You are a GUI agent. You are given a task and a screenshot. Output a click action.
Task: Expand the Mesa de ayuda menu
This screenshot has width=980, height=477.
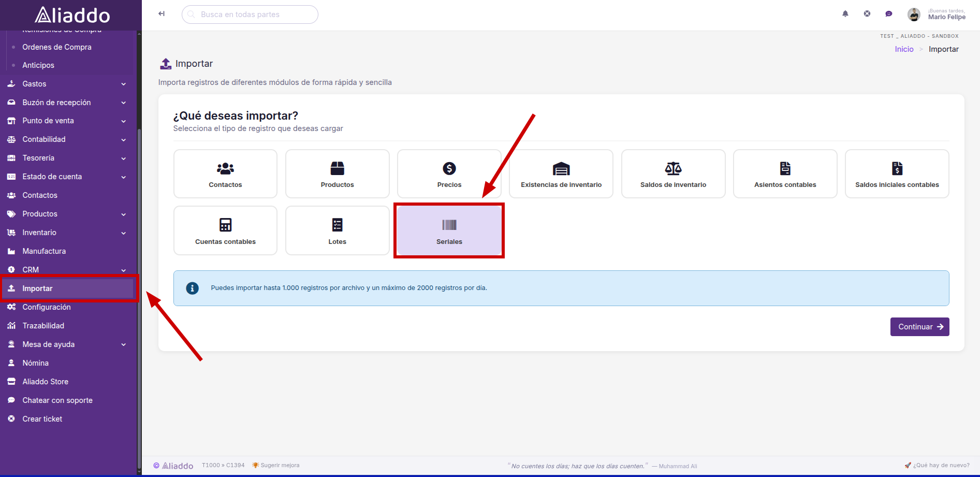(67, 344)
